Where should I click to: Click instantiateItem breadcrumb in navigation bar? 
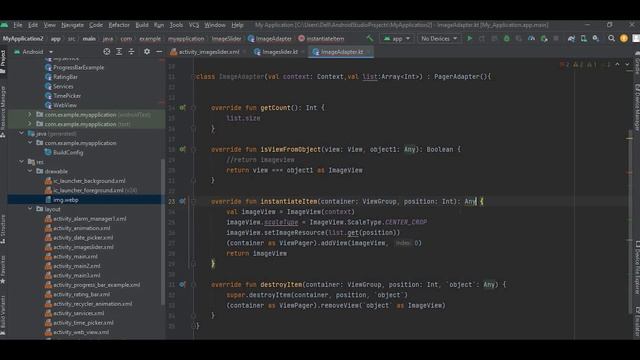[321, 39]
